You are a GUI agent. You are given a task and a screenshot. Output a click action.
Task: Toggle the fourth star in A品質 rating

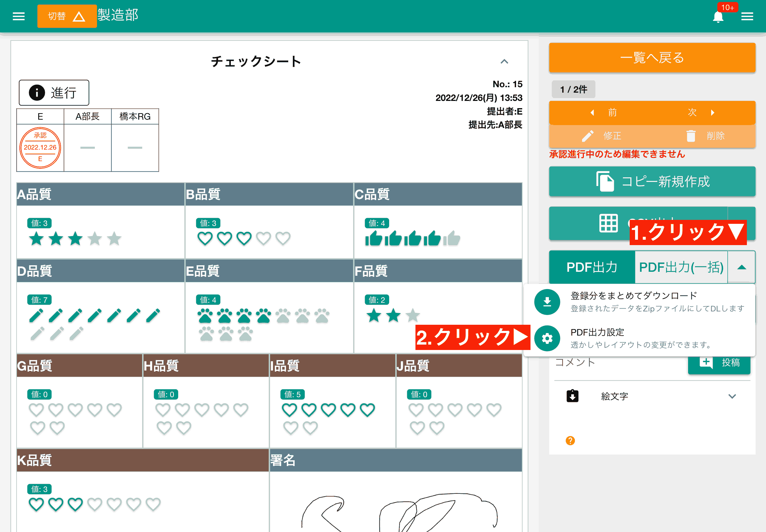(x=95, y=238)
